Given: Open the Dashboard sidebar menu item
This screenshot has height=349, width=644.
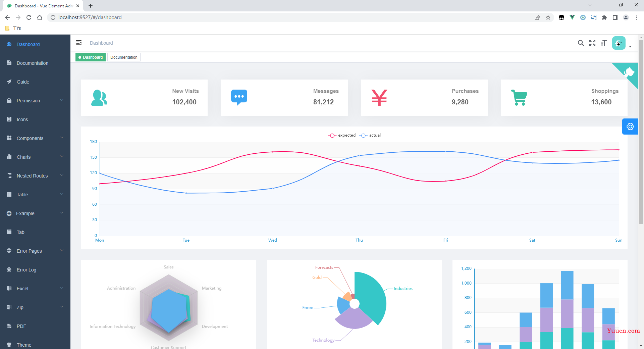Looking at the screenshot, I should click(x=35, y=44).
